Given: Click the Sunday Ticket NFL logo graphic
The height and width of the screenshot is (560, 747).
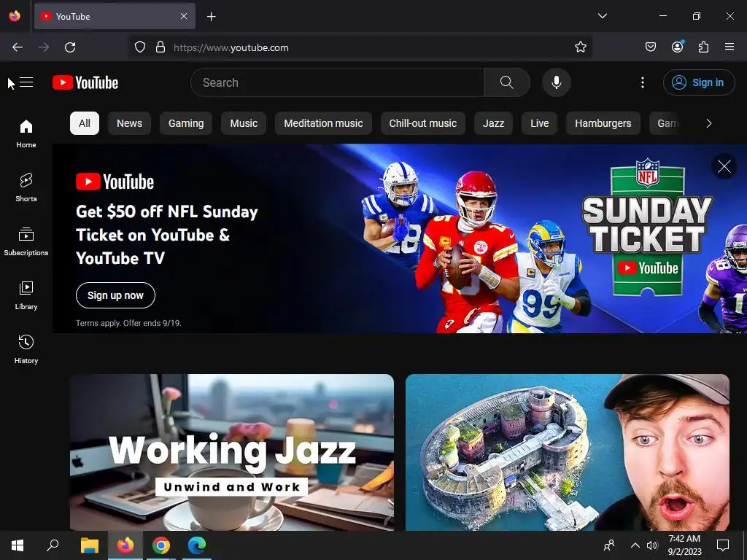Looking at the screenshot, I should click(x=647, y=227).
